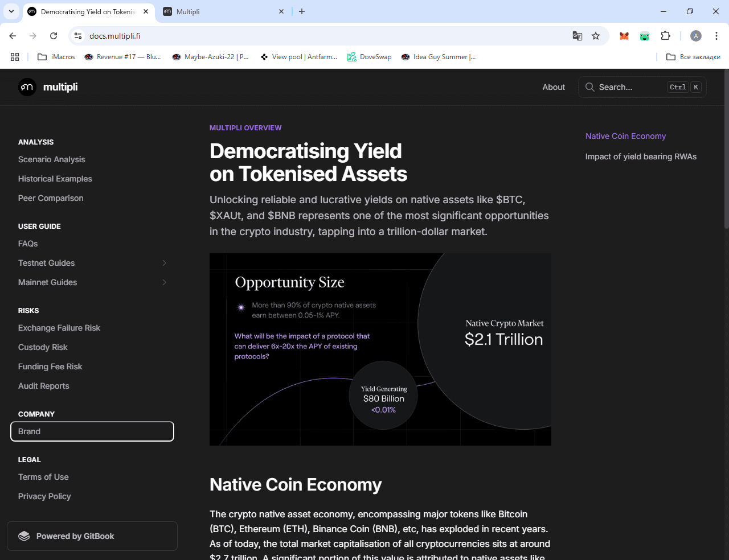Open the Mainnet Guides page
Screen dimensions: 729x560
(48, 282)
